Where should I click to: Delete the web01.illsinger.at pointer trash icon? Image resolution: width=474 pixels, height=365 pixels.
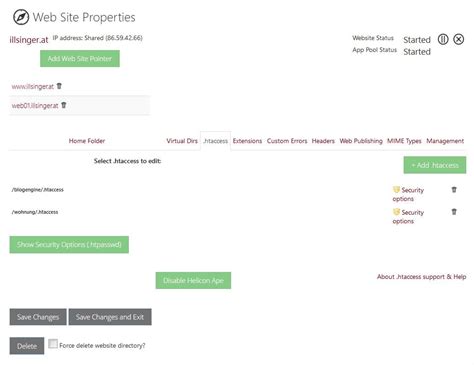pyautogui.click(x=64, y=105)
